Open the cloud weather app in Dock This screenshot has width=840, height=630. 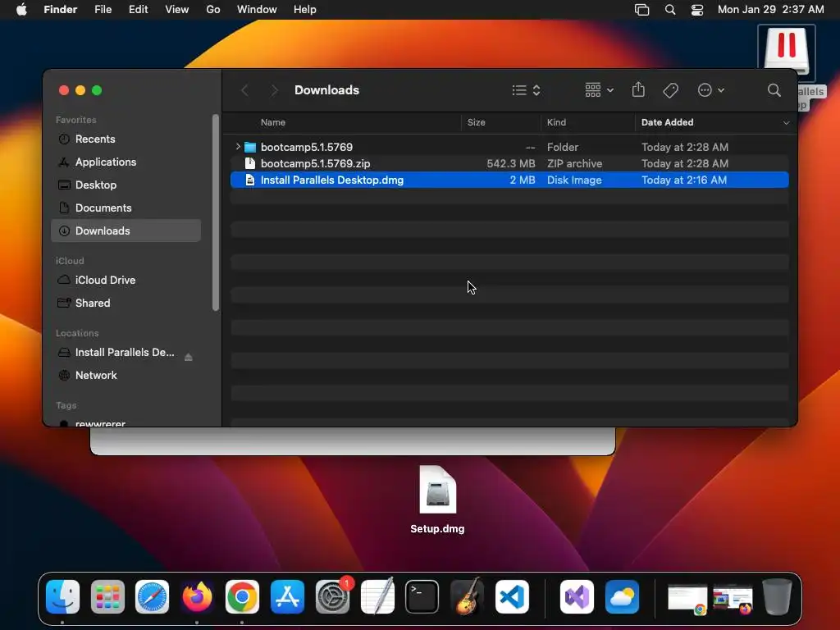(x=622, y=597)
